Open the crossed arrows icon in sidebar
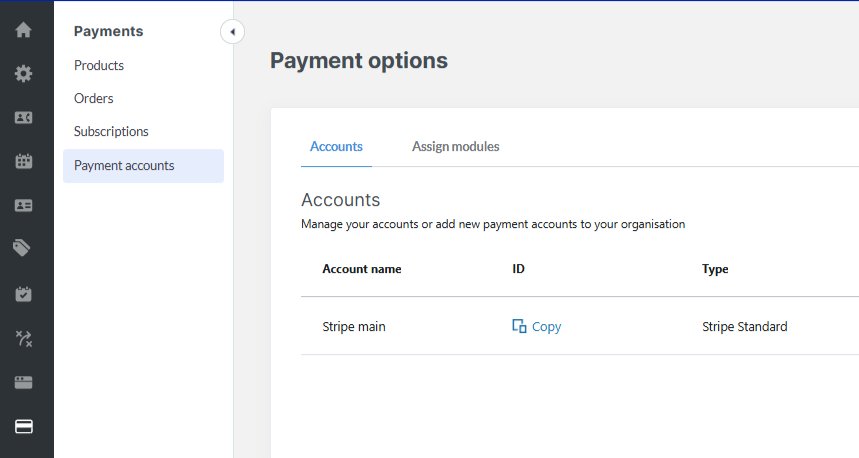The image size is (859, 458). click(23, 338)
